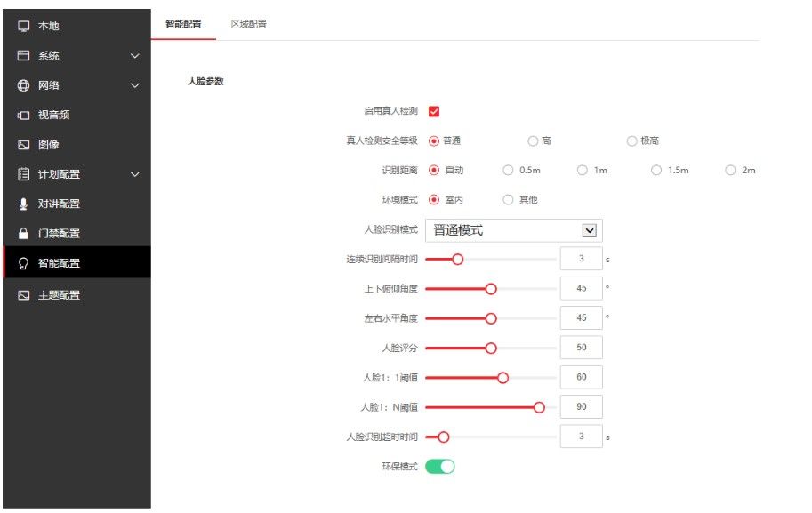This screenshot has height=513, width=812.
Task: Click the 人脸识别超时时间 slider handle
Action: 443,437
